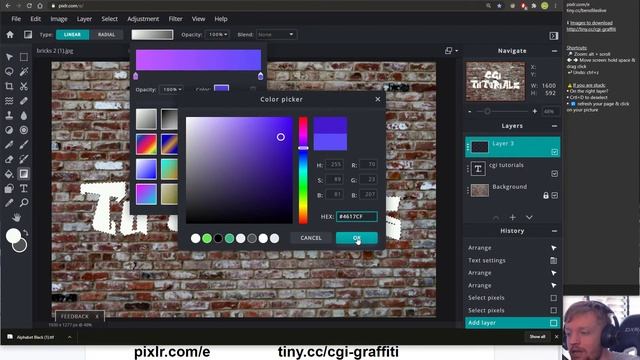Choose RADIAL gradient type

coord(106,35)
